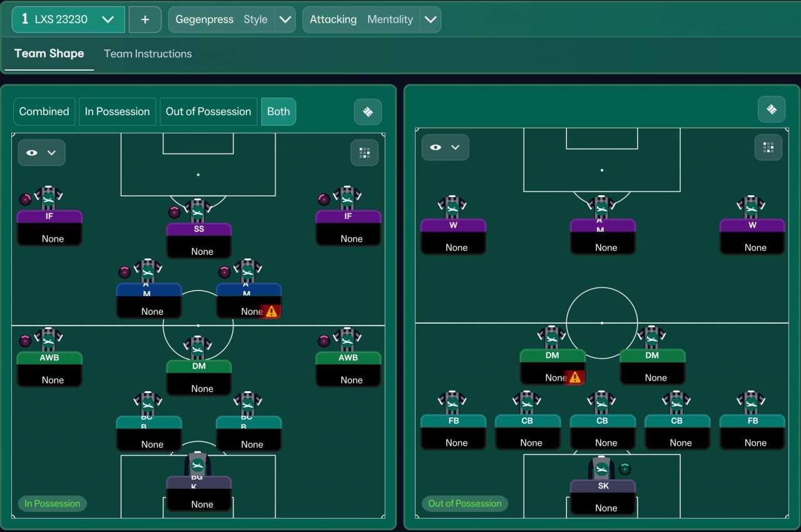801x532 pixels.
Task: Click the grid icon on the In Possession pitch
Action: [365, 153]
